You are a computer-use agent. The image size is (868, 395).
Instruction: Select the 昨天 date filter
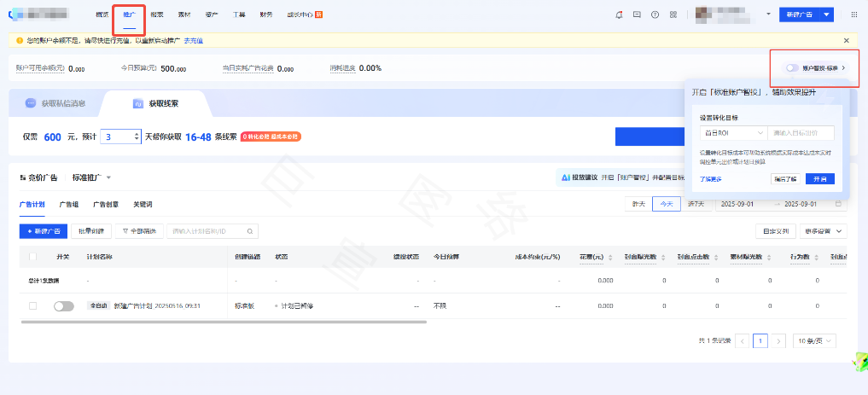coord(638,204)
